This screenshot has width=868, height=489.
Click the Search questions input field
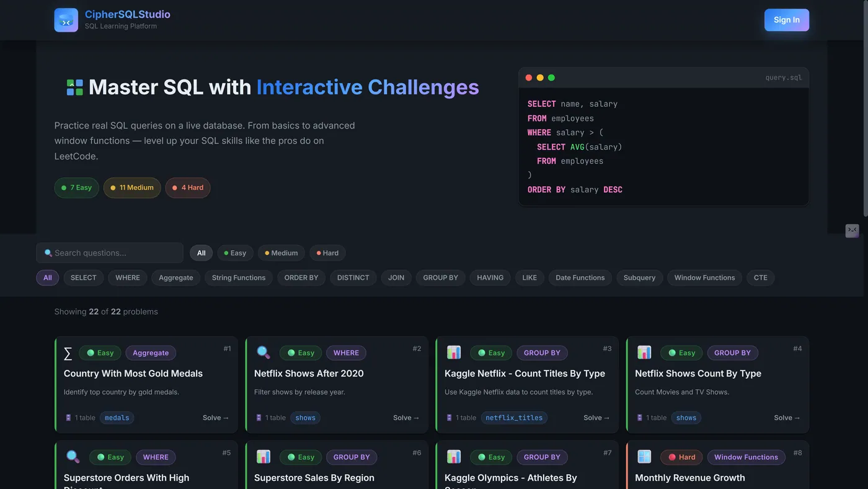coord(110,253)
